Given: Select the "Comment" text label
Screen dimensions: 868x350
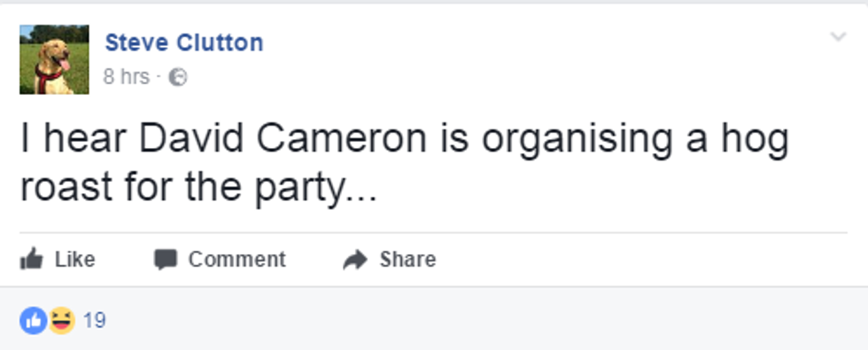Looking at the screenshot, I should [x=237, y=259].
